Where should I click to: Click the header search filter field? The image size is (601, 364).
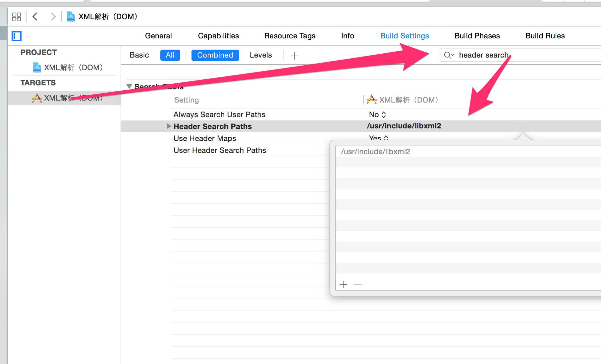tap(520, 55)
